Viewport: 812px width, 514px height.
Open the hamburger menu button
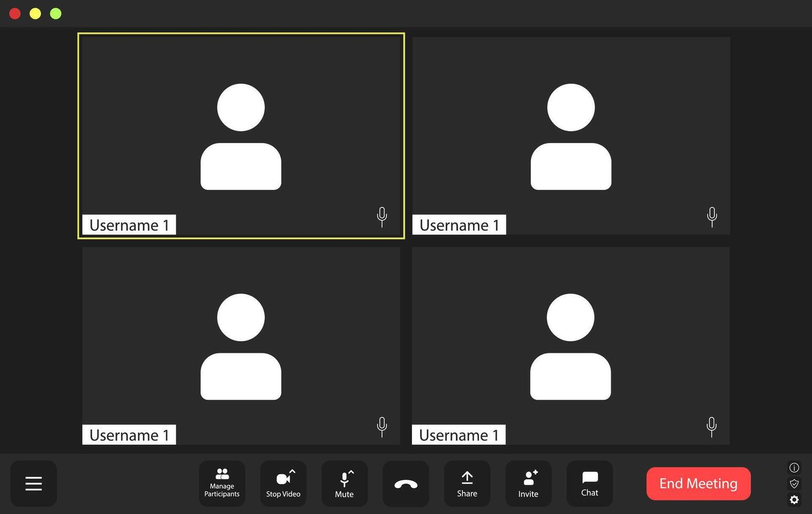34,484
